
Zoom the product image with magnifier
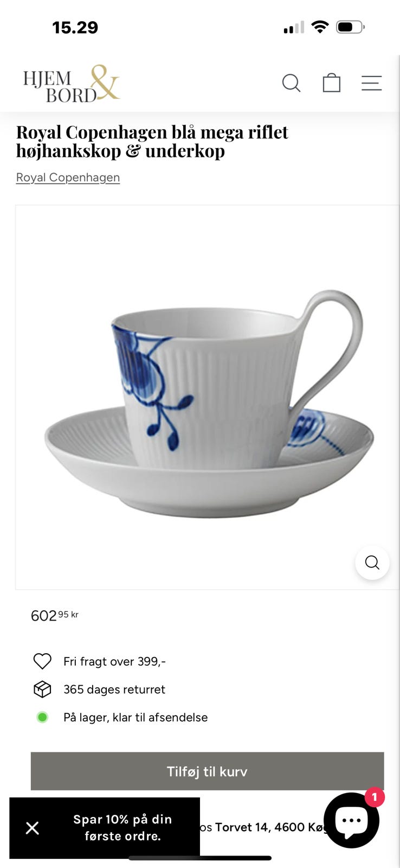372,563
